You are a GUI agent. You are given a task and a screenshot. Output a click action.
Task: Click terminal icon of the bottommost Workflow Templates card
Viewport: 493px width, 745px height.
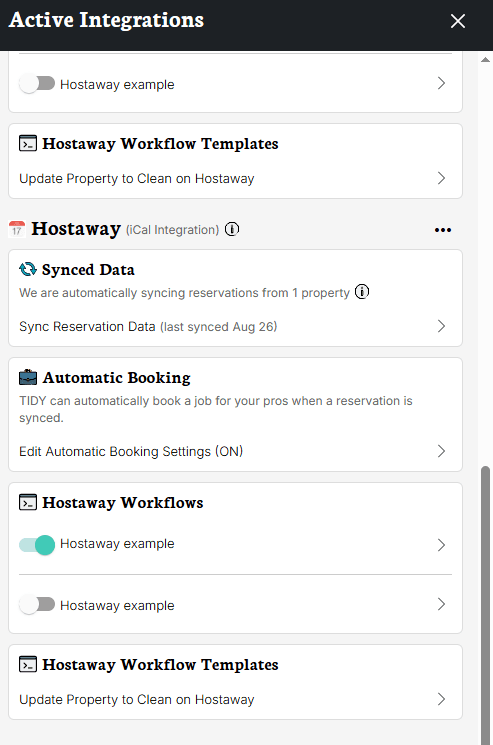(x=28, y=664)
